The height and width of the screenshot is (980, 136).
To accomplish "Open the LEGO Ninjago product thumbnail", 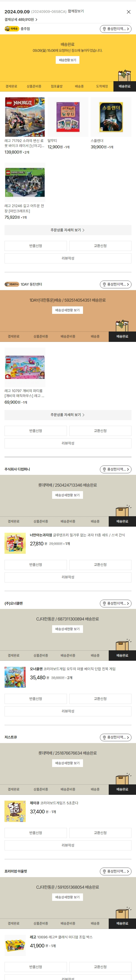I will click(25, 117).
